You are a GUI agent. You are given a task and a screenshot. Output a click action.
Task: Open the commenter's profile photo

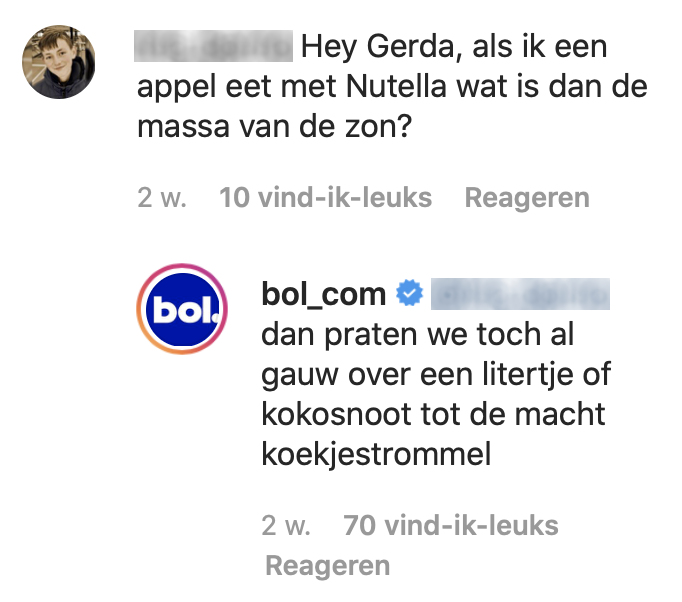pos(59,62)
